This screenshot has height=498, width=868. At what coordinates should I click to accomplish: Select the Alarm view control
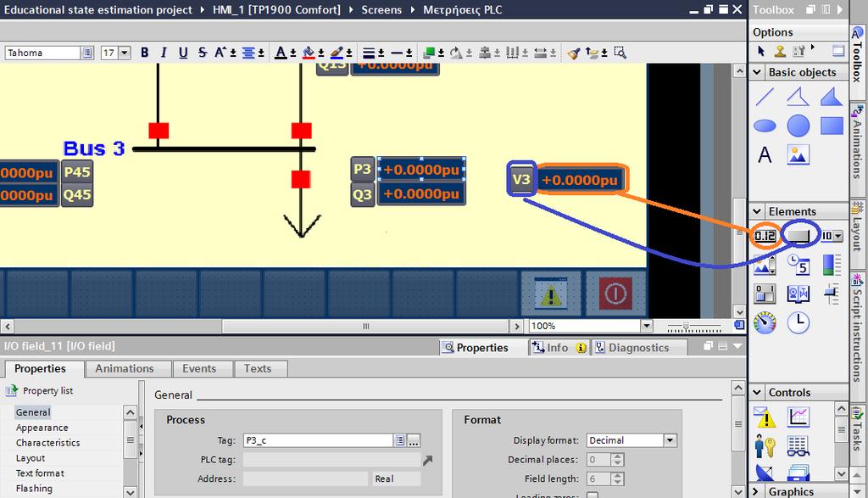[x=765, y=417]
